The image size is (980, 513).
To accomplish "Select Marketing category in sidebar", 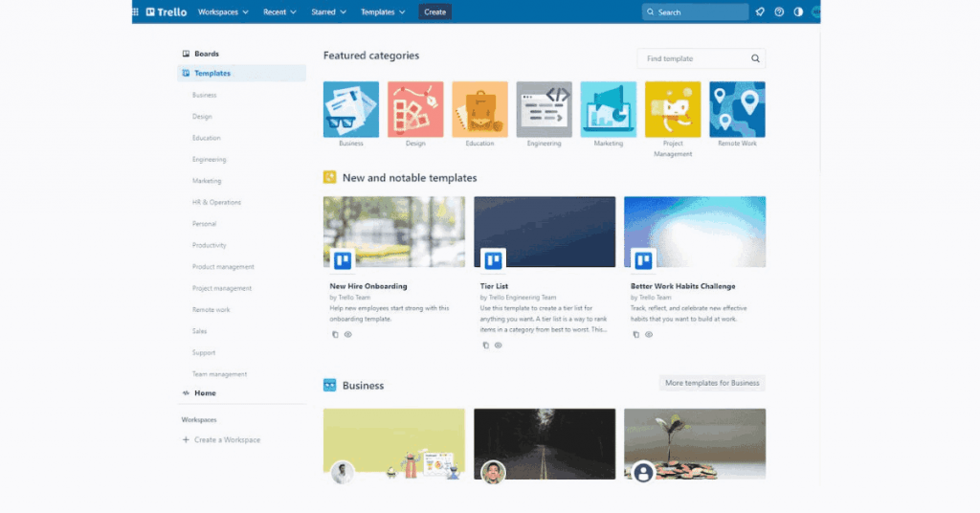I will pos(207,181).
